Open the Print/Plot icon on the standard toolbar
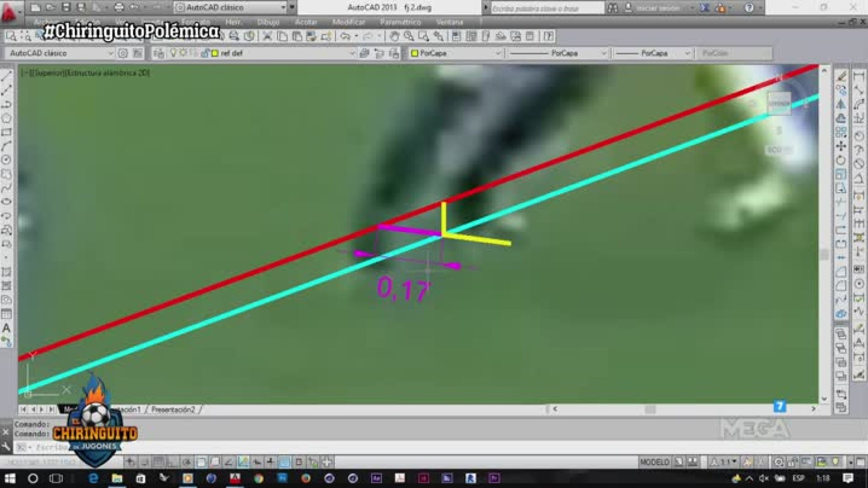Viewport: 868px width, 488px height. pyautogui.click(x=233, y=35)
